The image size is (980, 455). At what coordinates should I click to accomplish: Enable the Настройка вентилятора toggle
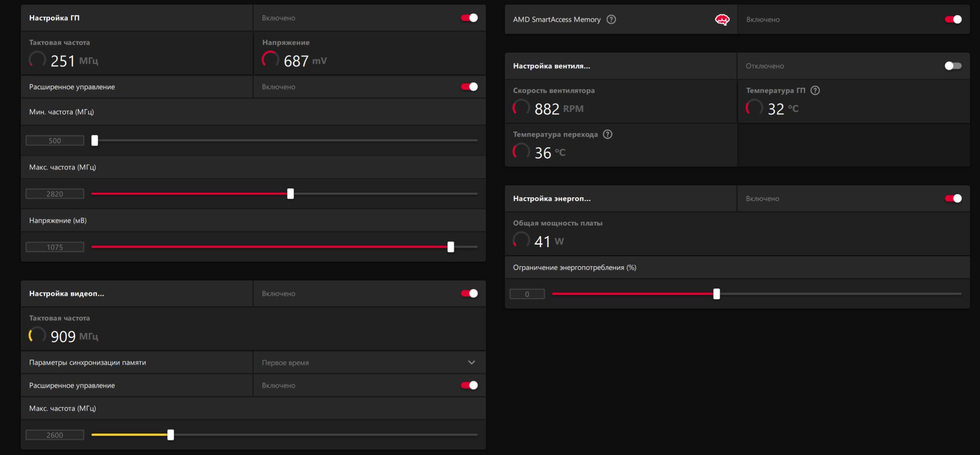(x=953, y=66)
